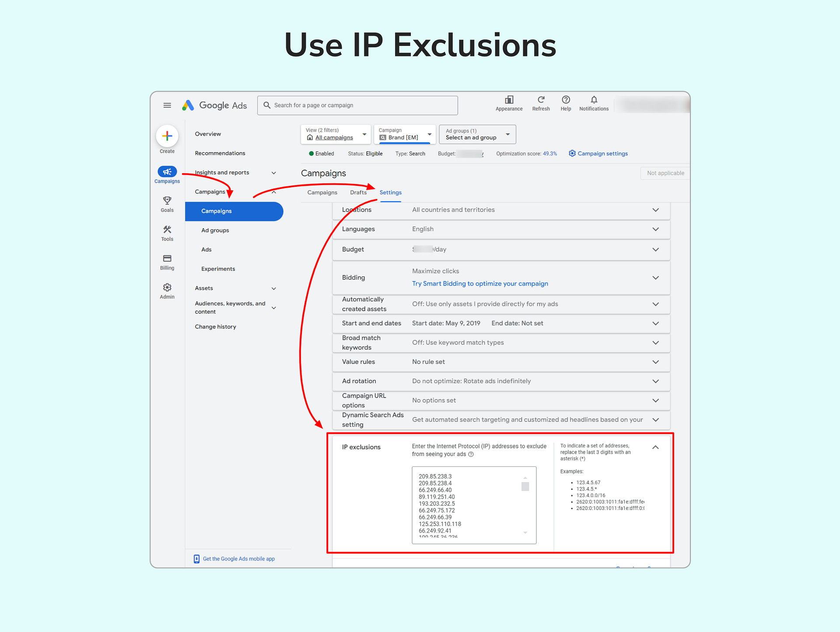Switch to the Drafts tab
The image size is (840, 632).
(x=358, y=192)
